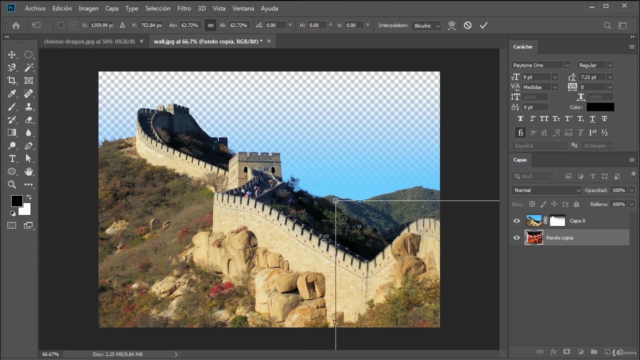Image resolution: width=640 pixels, height=360 pixels.
Task: Click the text Color swatch in Carácter panel
Action: pos(600,107)
